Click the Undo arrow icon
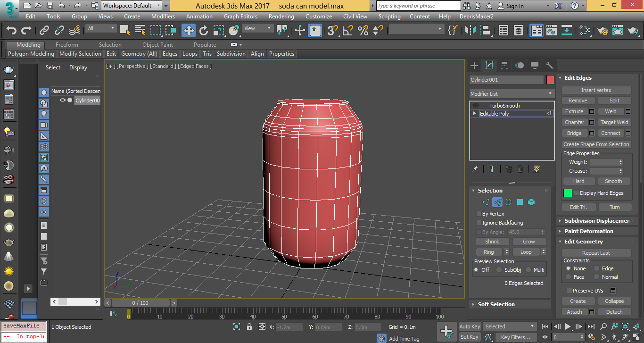Viewport: 644px width, 343px height. tap(11, 30)
